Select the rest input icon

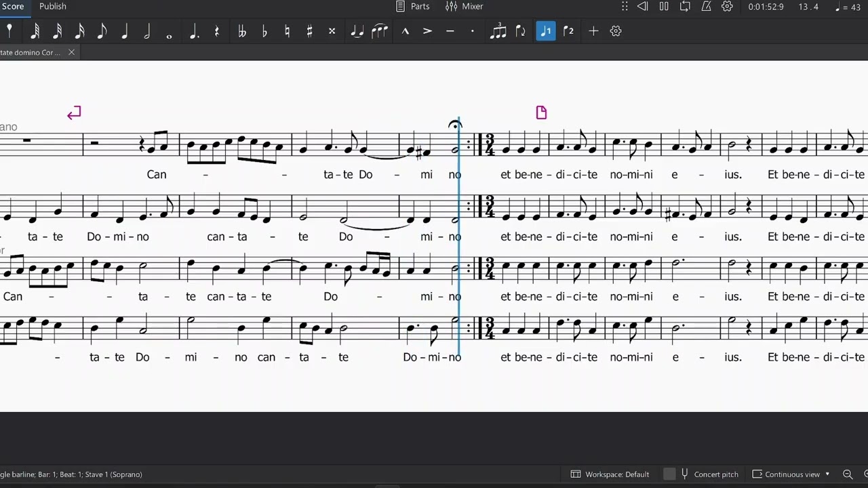217,30
